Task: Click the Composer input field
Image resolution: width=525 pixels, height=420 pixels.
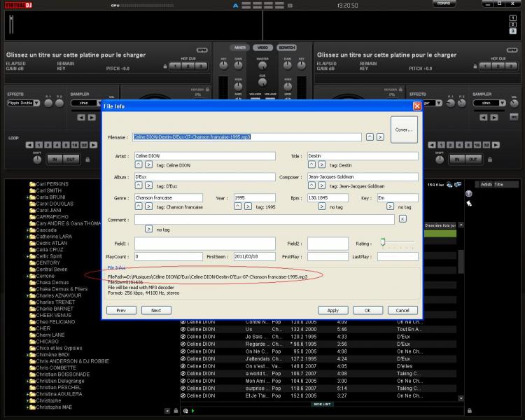Action: pos(362,177)
